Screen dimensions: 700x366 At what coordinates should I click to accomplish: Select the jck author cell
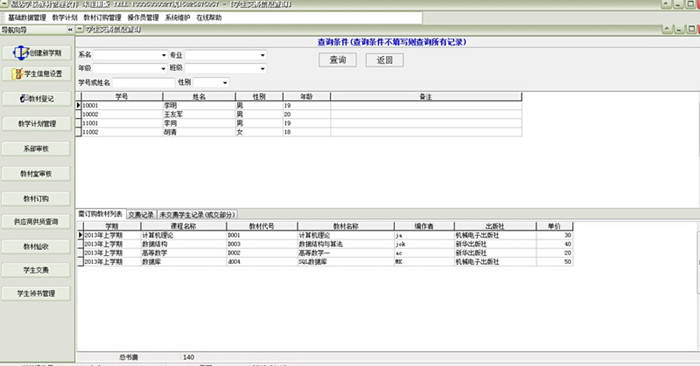(424, 244)
